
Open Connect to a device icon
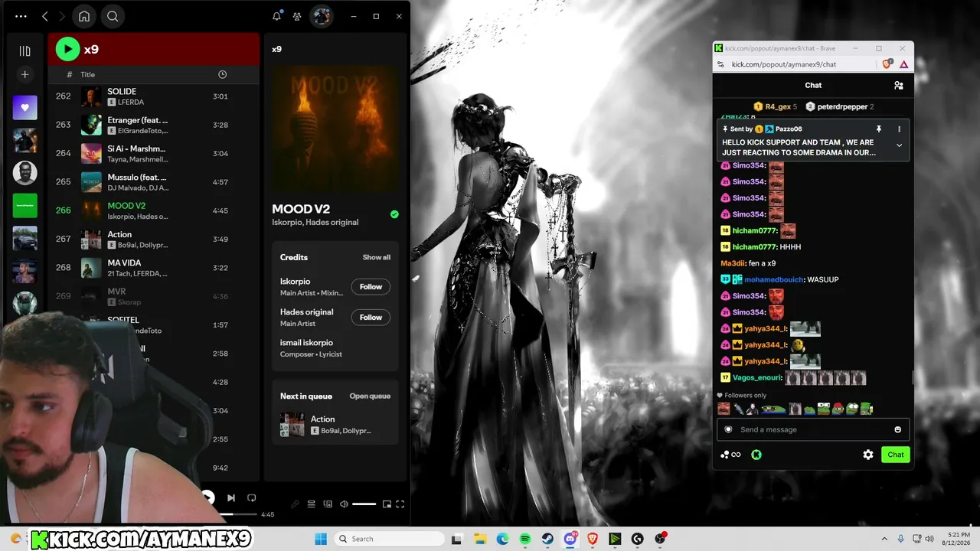tap(328, 504)
